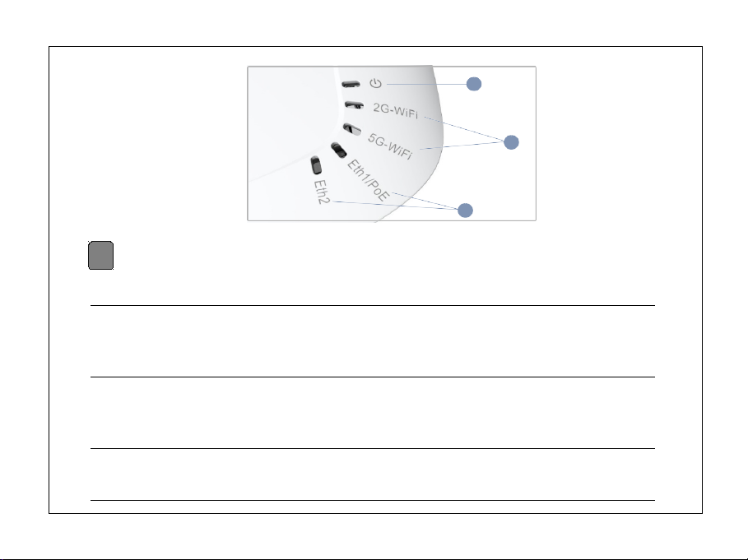Click the Eth1/PoE LED indicator slot
The width and height of the screenshot is (748, 560).
click(339, 150)
